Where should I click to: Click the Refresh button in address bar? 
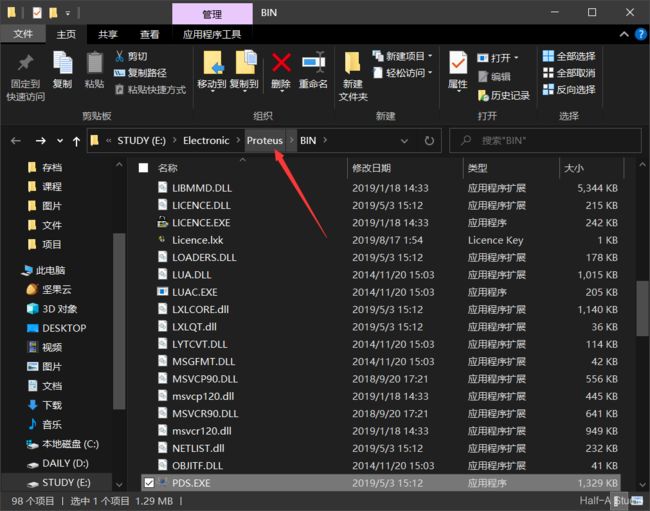429,141
